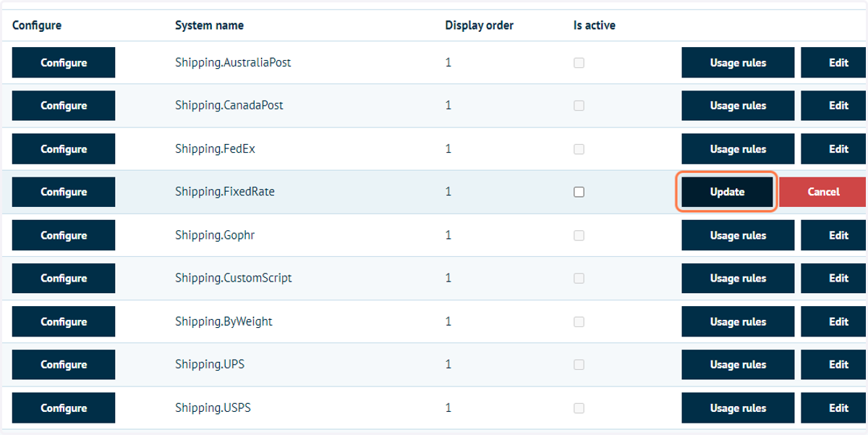Click Is active checkbox in Shipping.CanadaPost row

coord(579,106)
